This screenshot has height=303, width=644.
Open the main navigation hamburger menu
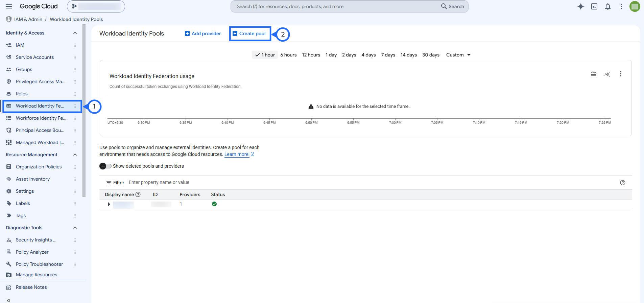pyautogui.click(x=9, y=6)
